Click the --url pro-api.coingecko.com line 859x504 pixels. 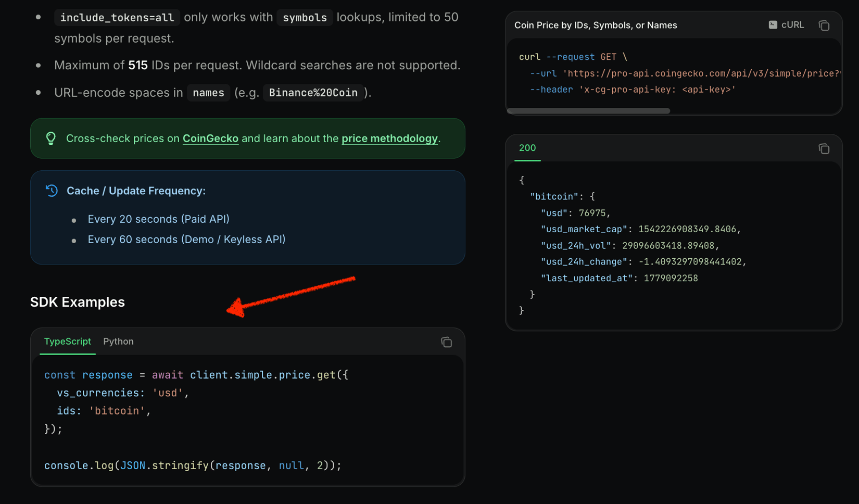(685, 73)
